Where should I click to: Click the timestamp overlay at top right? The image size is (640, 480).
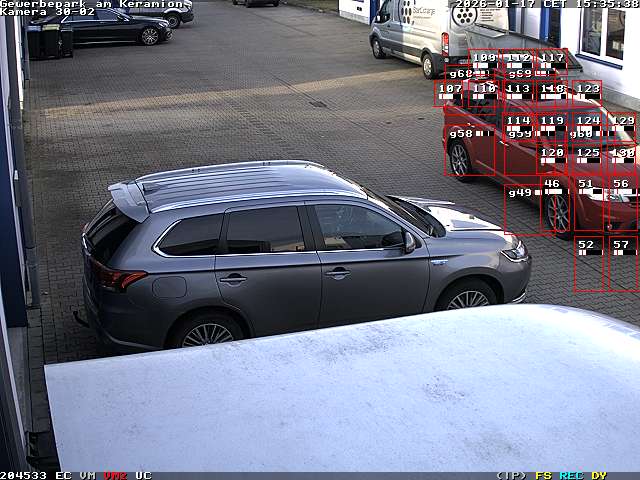pos(545,4)
